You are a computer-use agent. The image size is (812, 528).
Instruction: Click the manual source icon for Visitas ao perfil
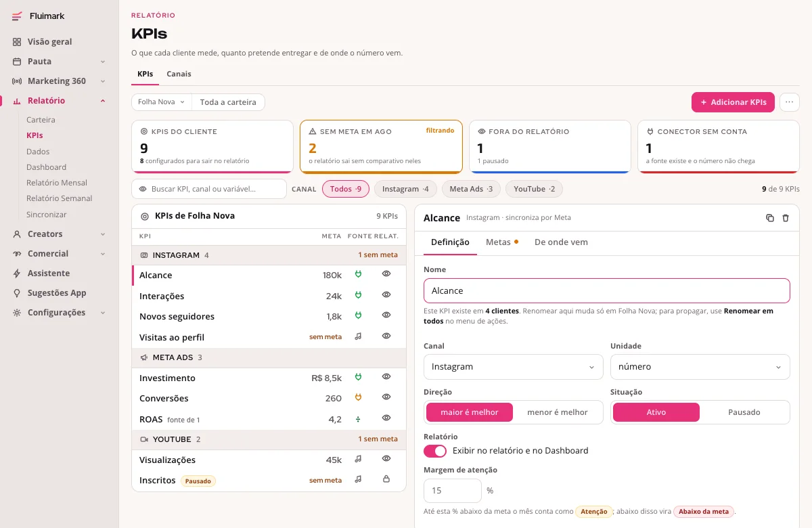point(359,336)
